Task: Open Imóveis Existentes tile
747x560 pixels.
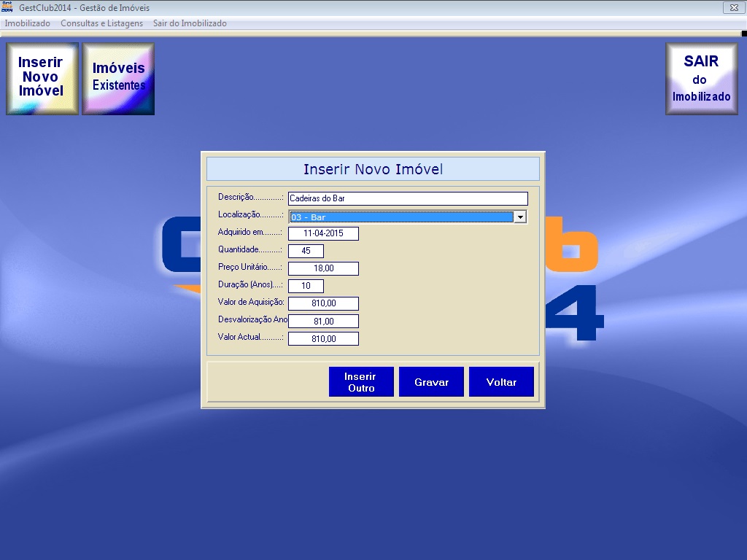Action: coord(118,78)
